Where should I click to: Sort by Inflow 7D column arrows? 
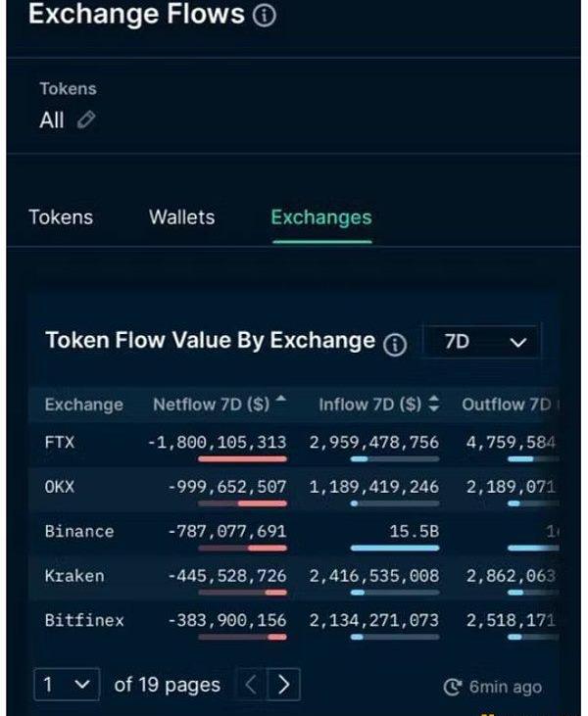click(x=434, y=404)
